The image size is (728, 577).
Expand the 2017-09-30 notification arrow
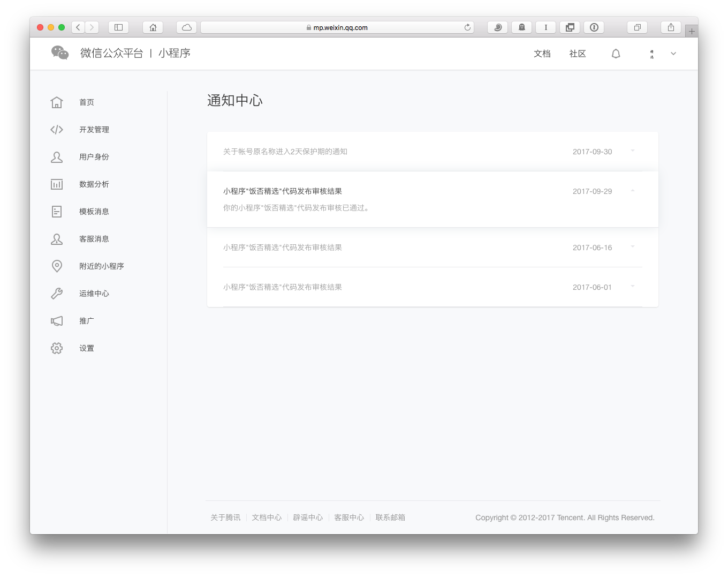click(633, 151)
